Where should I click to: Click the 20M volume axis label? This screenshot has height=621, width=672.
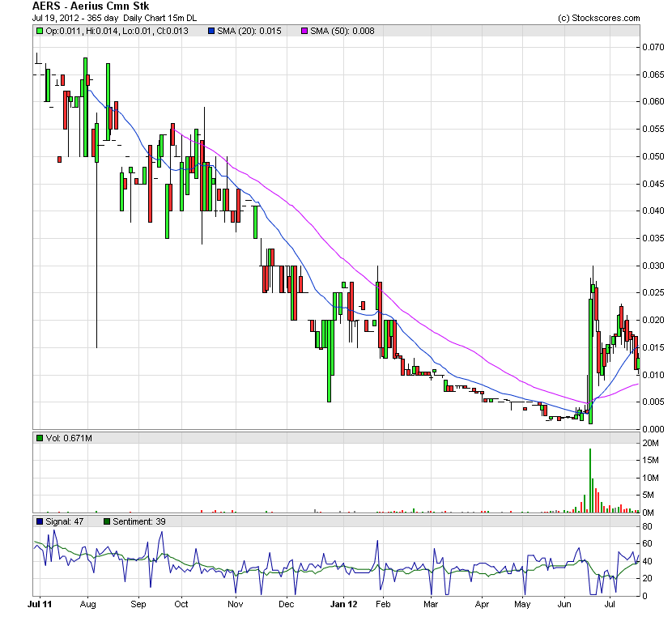(x=651, y=443)
